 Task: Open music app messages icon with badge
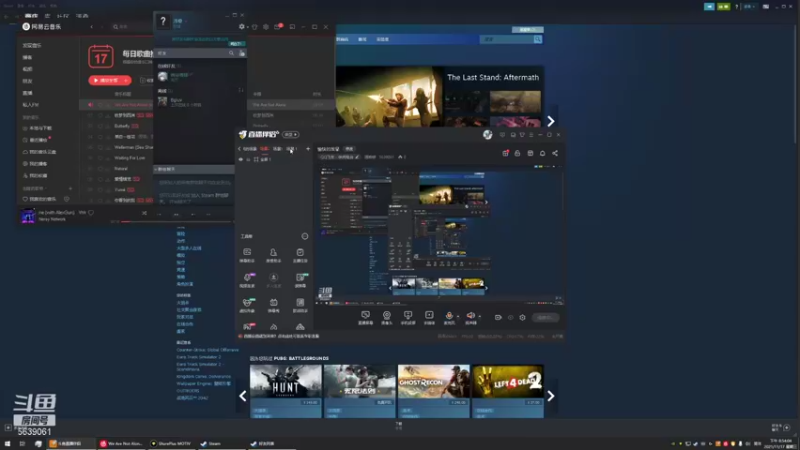coord(278,27)
